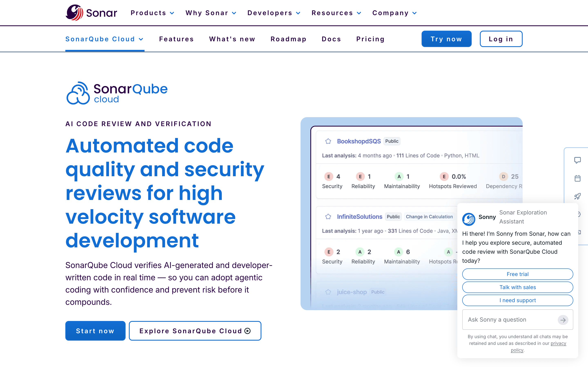This screenshot has height=368, width=588.
Task: Click the A reliability badge for InfiniteSolutions
Action: pos(360,252)
